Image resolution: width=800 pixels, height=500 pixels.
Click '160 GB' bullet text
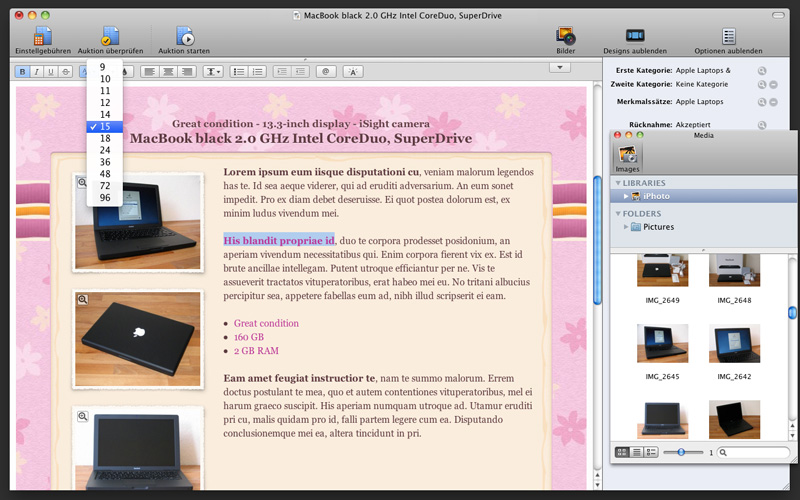click(x=249, y=337)
